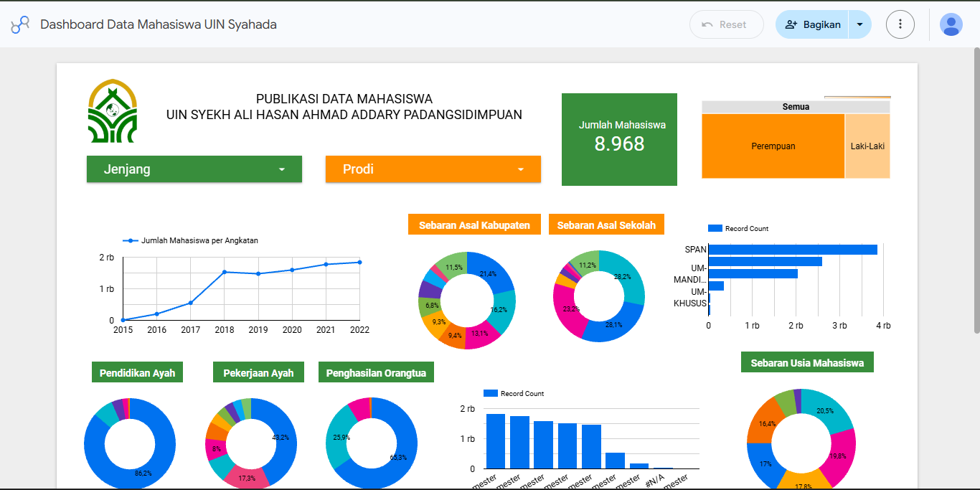Click the tallest first semester bar

(x=496, y=441)
